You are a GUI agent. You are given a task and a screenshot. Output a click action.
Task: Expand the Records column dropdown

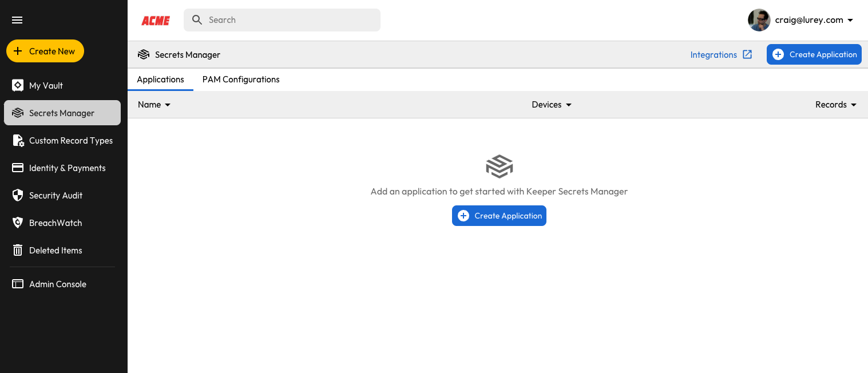tap(836, 105)
